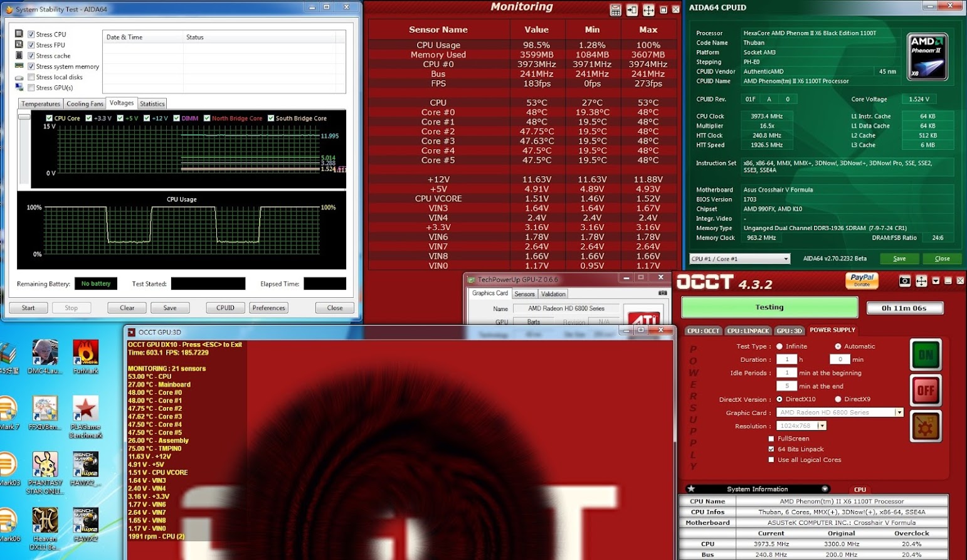Screen dimensions: 967x560
Task: Enable the Use all Logical Cores checkbox
Action: (771, 460)
